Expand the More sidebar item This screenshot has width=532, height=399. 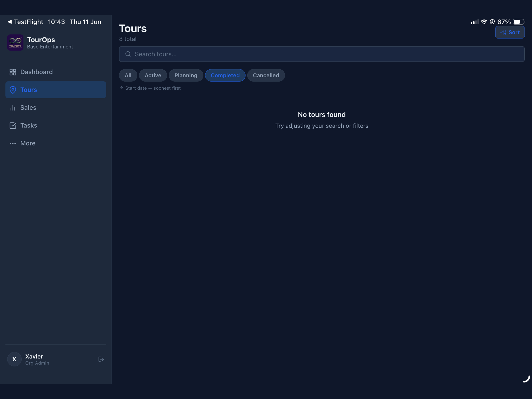56,143
